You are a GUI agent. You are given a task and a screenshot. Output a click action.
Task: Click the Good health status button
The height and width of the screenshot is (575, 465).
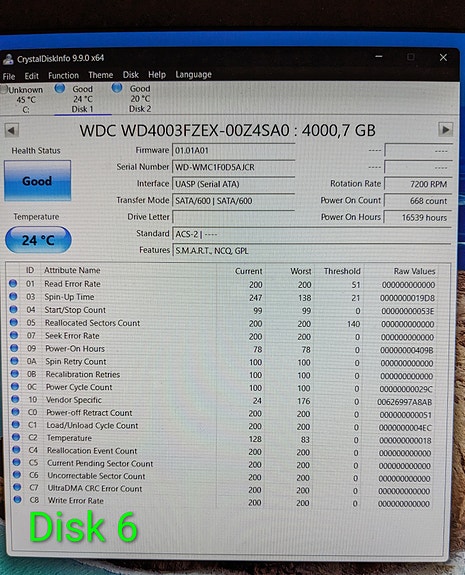point(37,180)
